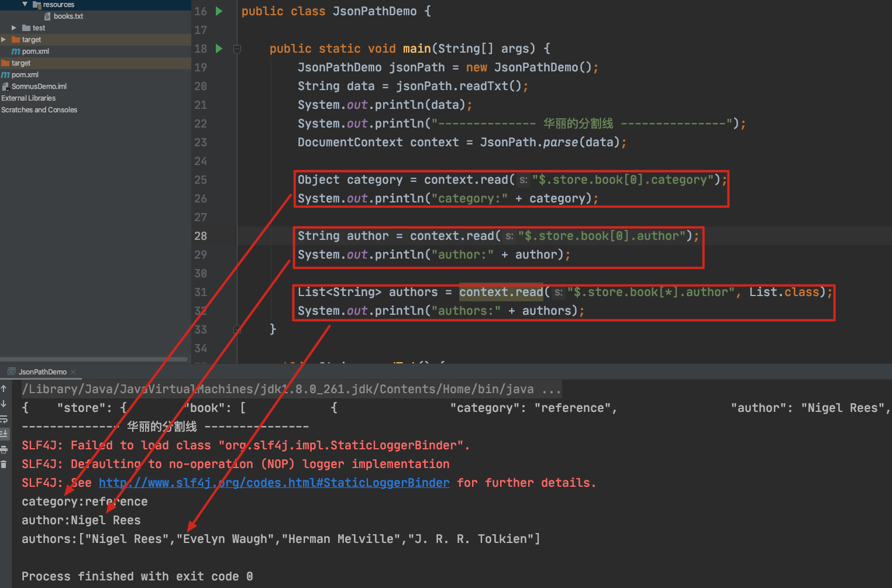Click line number 28 in gutter
This screenshot has height=588, width=892.
[x=201, y=236]
